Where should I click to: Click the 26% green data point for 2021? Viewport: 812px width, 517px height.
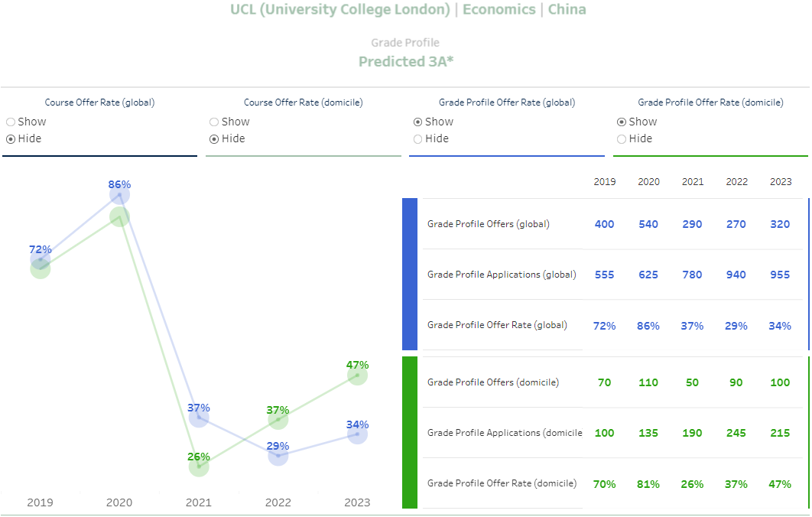coord(199,467)
